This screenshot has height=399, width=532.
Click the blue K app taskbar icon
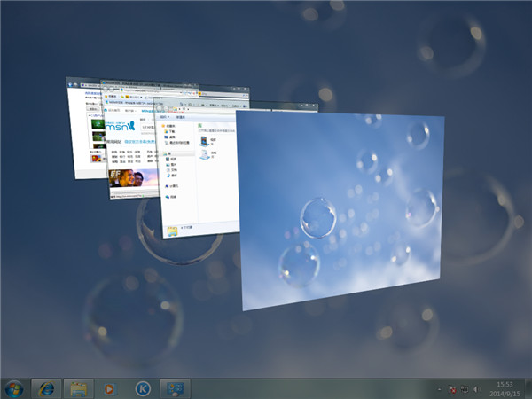click(x=142, y=388)
